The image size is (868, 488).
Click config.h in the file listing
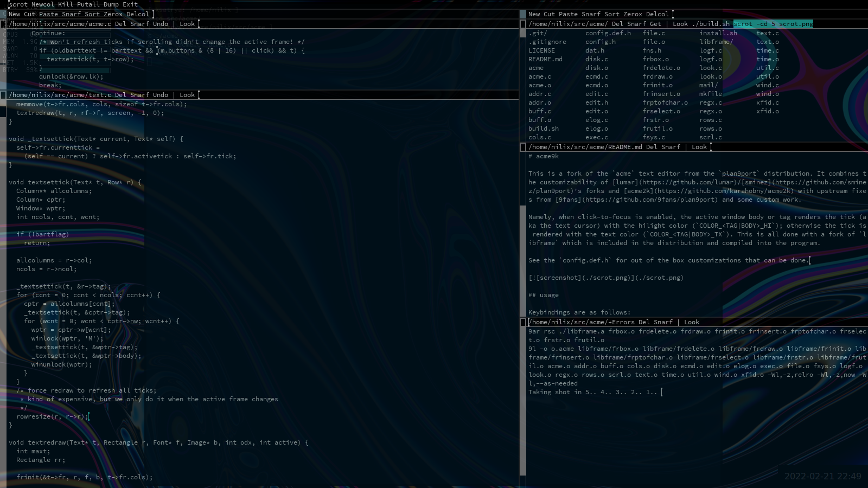pos(601,42)
